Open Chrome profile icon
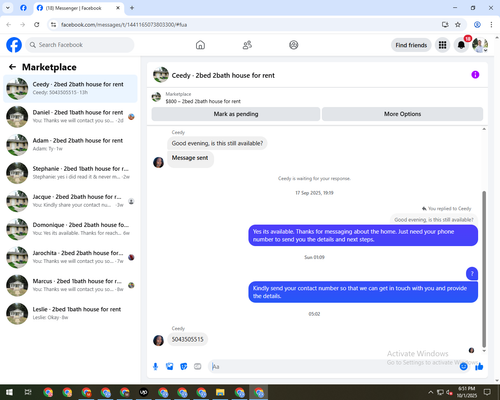The width and height of the screenshot is (500, 400). click(x=477, y=24)
